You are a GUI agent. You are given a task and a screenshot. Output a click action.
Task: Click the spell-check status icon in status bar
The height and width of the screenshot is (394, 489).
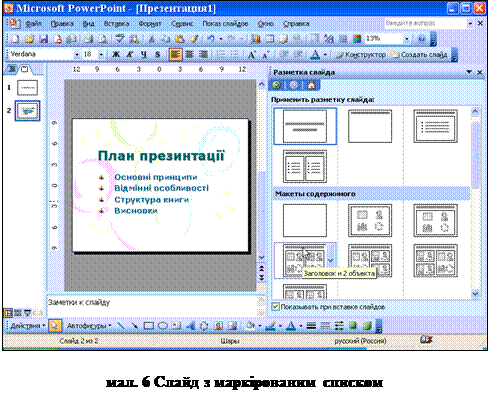click(426, 340)
